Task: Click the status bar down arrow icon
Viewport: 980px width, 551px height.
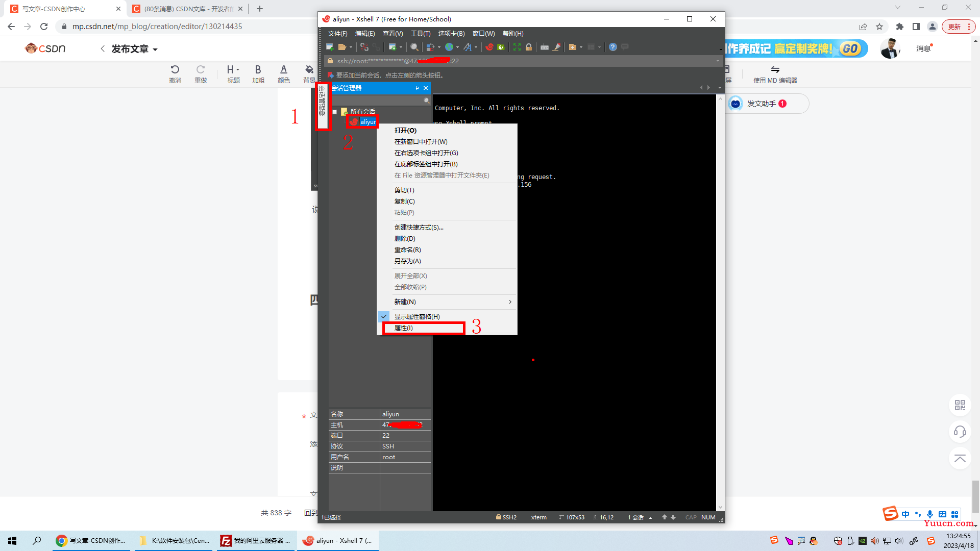Action: tap(673, 517)
